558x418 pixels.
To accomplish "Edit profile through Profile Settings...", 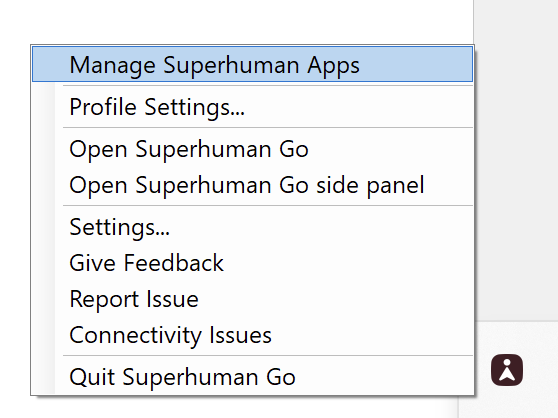I will tap(252, 107).
